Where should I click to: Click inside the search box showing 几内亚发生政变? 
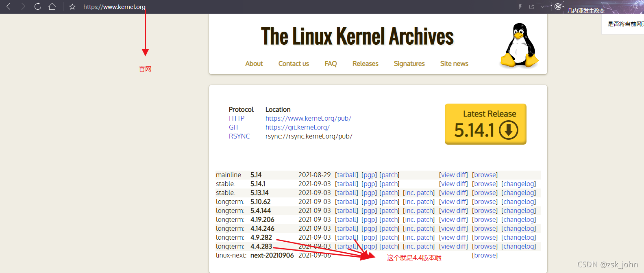coord(586,11)
